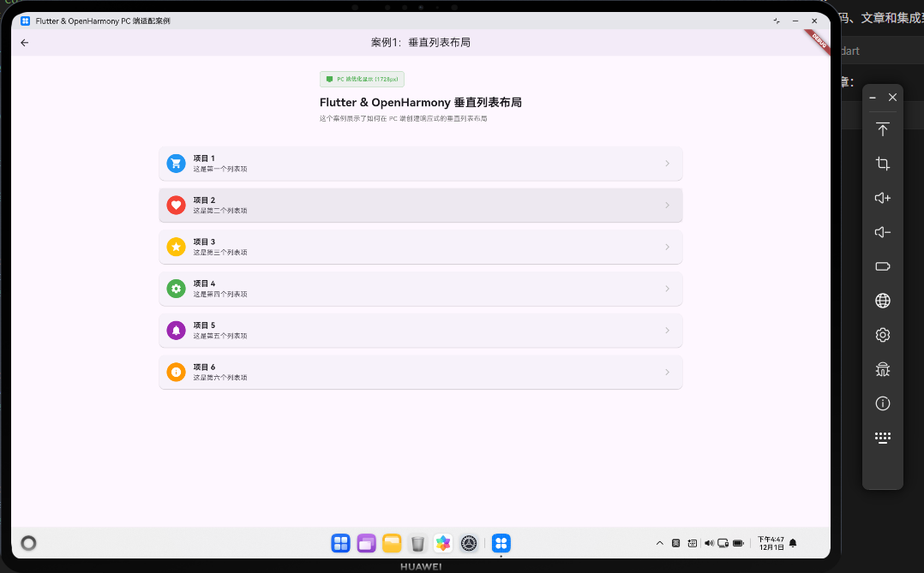
Task: Open emulator settings via the gear icon
Action: tap(882, 335)
